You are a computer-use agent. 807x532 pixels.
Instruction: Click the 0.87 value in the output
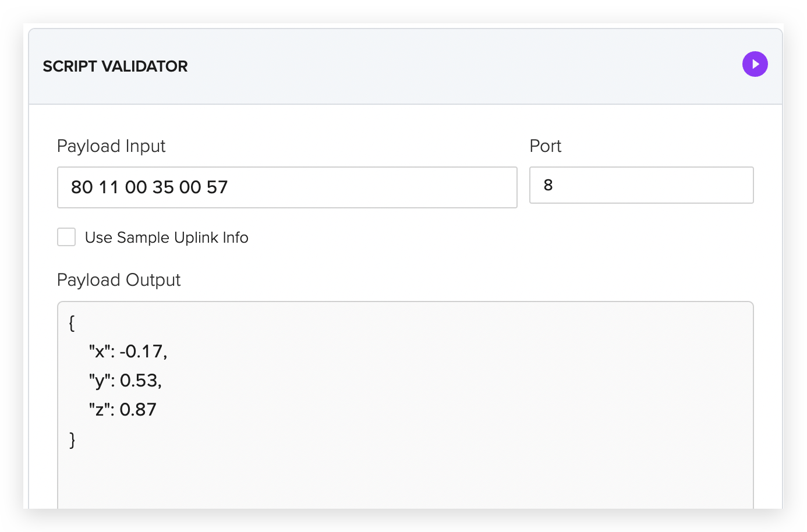138,410
